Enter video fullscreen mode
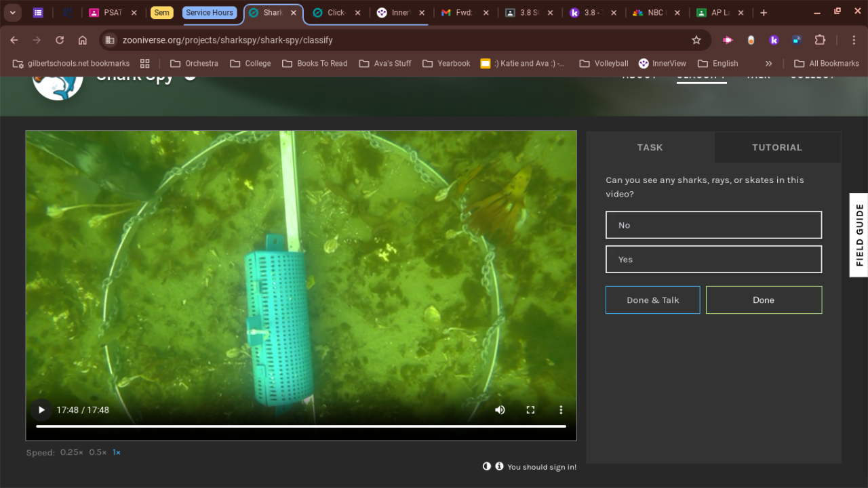This screenshot has height=488, width=868. [x=530, y=409]
